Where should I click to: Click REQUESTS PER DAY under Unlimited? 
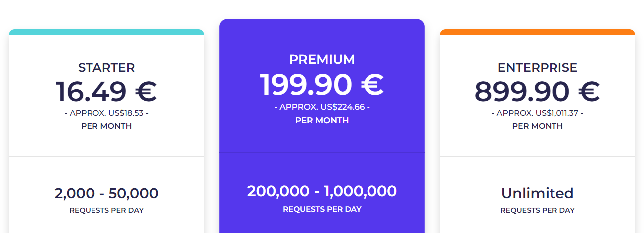click(x=538, y=210)
